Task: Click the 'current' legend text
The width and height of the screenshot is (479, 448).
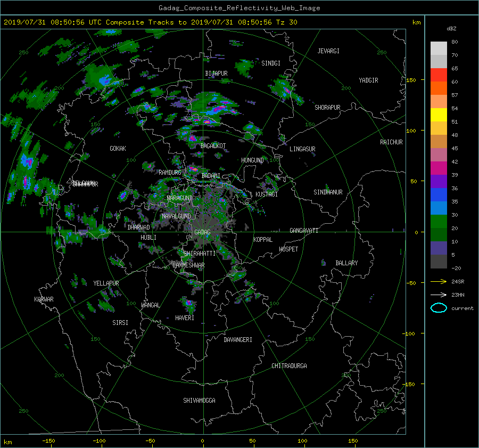Action: click(462, 308)
